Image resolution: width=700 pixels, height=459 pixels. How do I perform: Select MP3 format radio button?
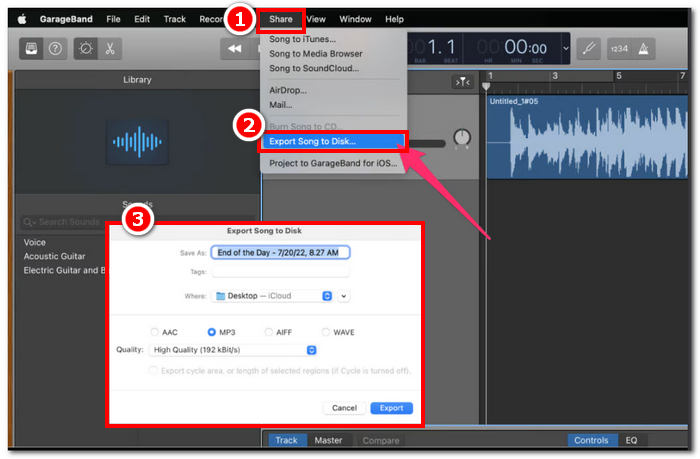pyautogui.click(x=212, y=332)
